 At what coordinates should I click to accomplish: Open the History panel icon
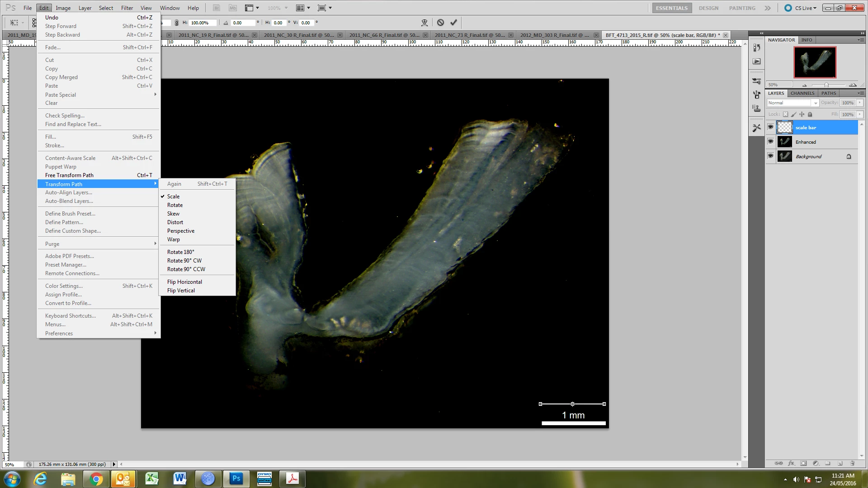[x=756, y=47]
